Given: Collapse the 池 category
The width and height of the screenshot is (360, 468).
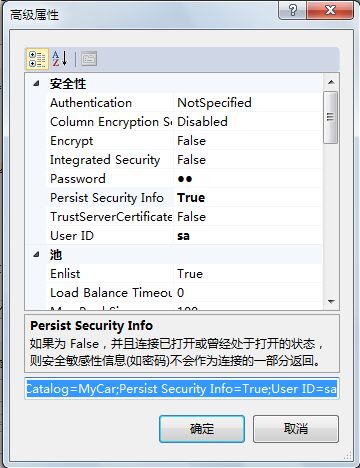Looking at the screenshot, I should pos(36,255).
